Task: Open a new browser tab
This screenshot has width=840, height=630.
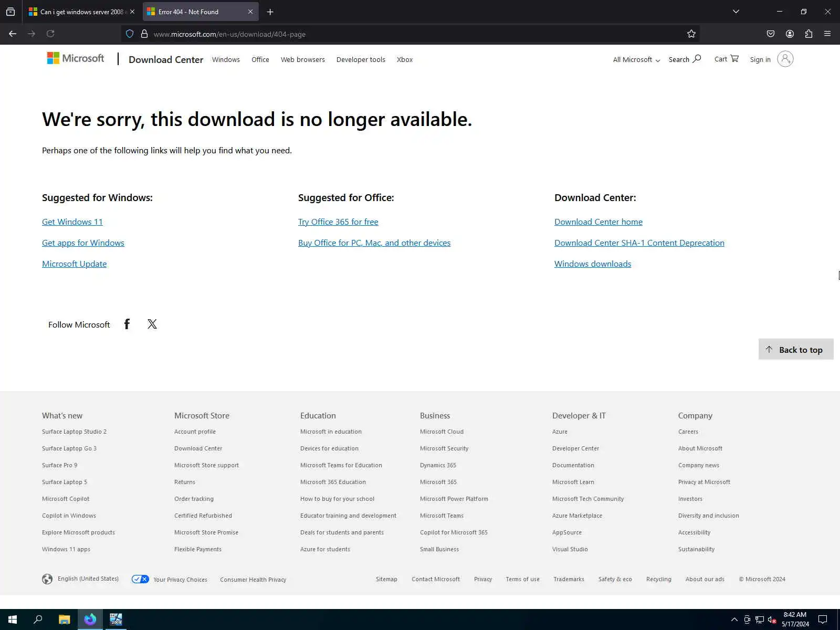Action: coord(270,12)
